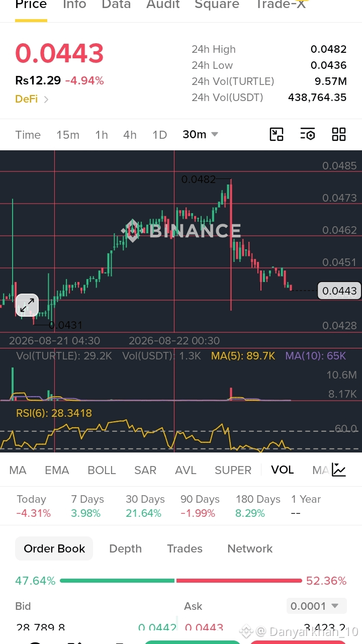
Task: Click the 1 Year performance entry
Action: click(x=306, y=506)
